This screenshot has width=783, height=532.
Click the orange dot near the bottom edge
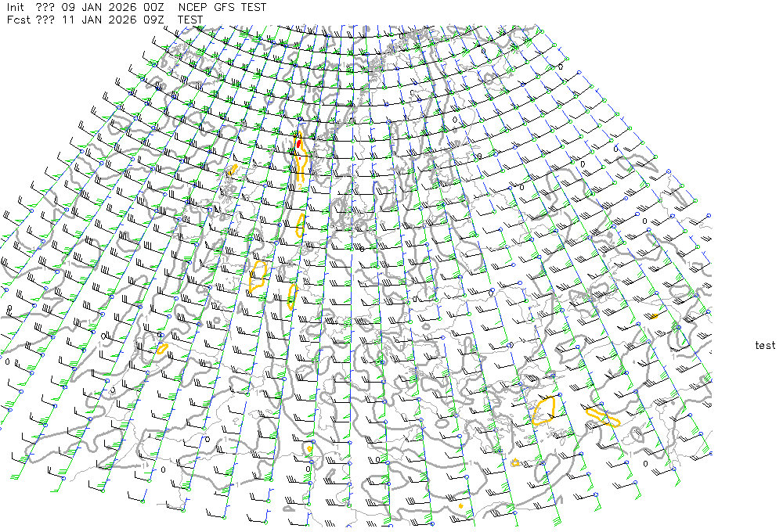click(x=460, y=506)
